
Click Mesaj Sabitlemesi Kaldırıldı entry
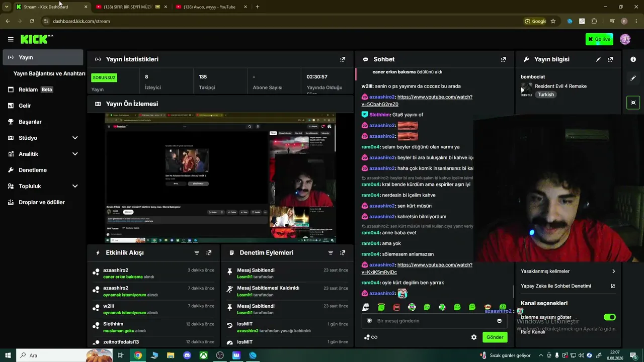(x=287, y=291)
